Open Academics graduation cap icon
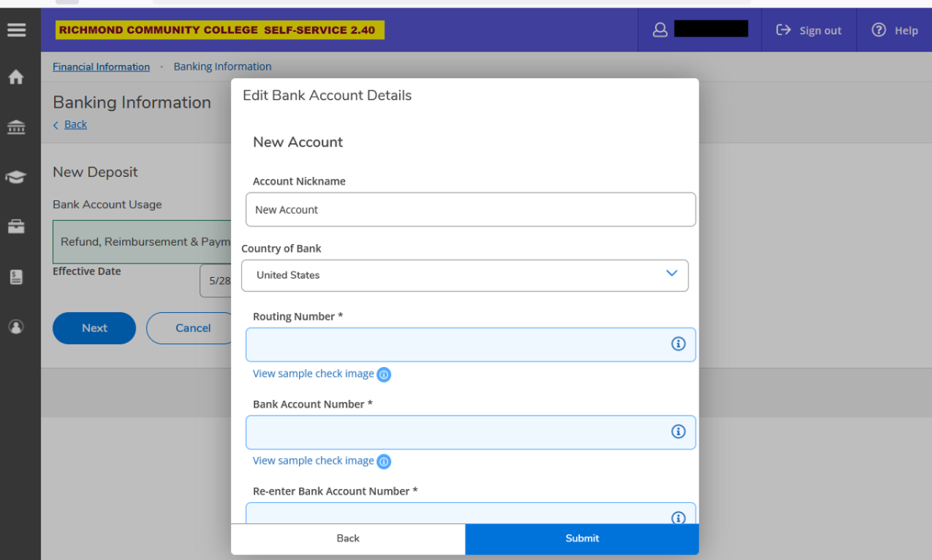The width and height of the screenshot is (932, 560). tap(16, 177)
